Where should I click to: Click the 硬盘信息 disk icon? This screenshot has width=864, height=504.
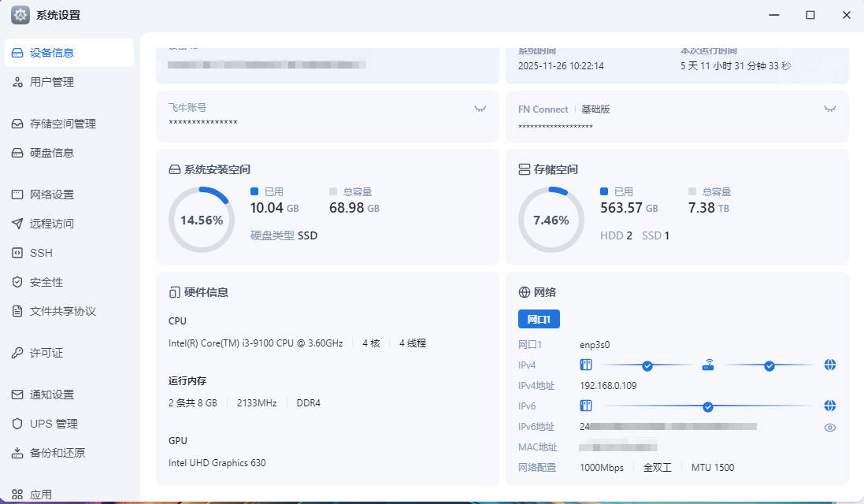pos(17,153)
